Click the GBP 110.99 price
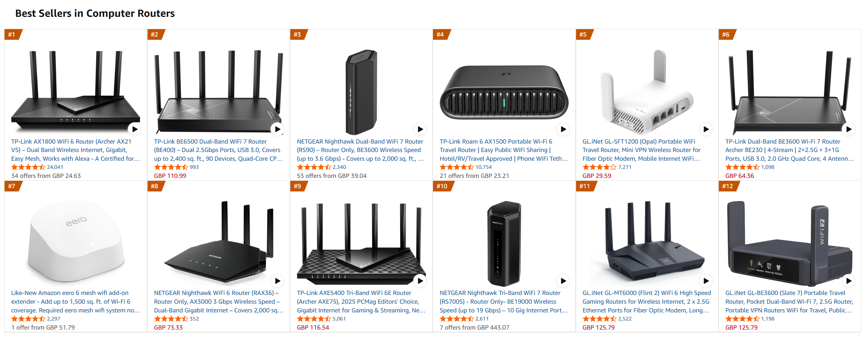This screenshot has height=337, width=868. [x=170, y=176]
